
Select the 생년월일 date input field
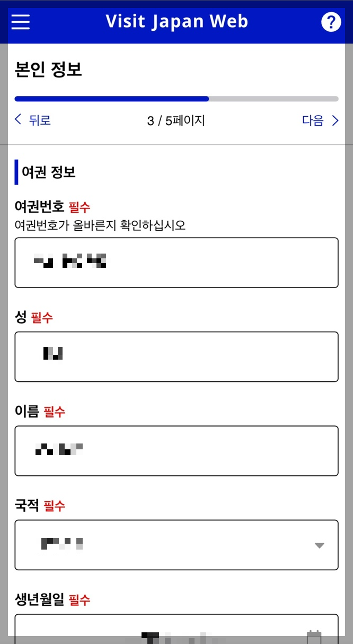(x=176, y=633)
